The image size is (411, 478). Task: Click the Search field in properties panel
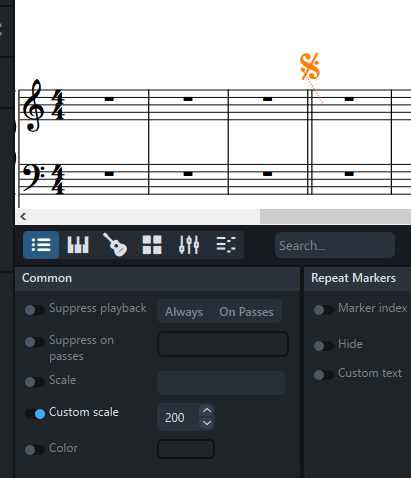click(335, 245)
